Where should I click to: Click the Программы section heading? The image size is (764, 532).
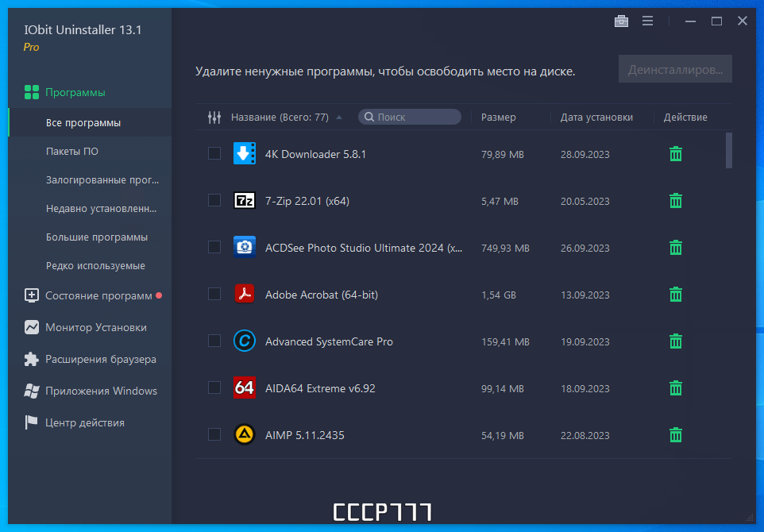click(x=75, y=92)
